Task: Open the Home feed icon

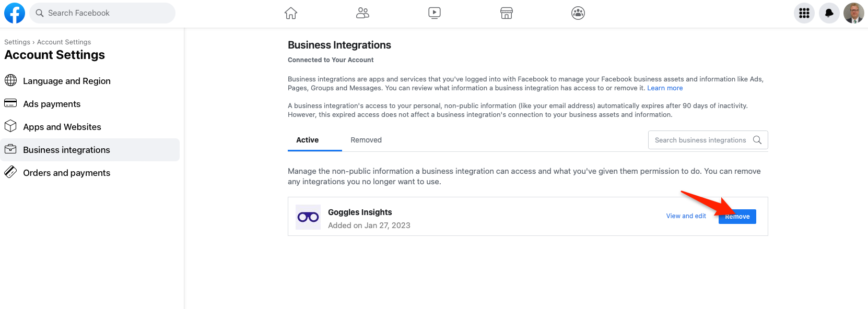Action: click(291, 13)
